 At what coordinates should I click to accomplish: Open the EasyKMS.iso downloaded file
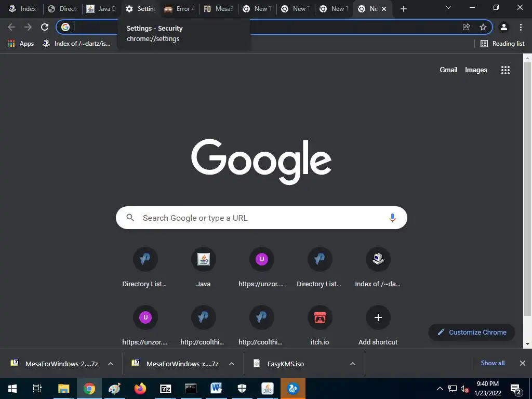285,364
